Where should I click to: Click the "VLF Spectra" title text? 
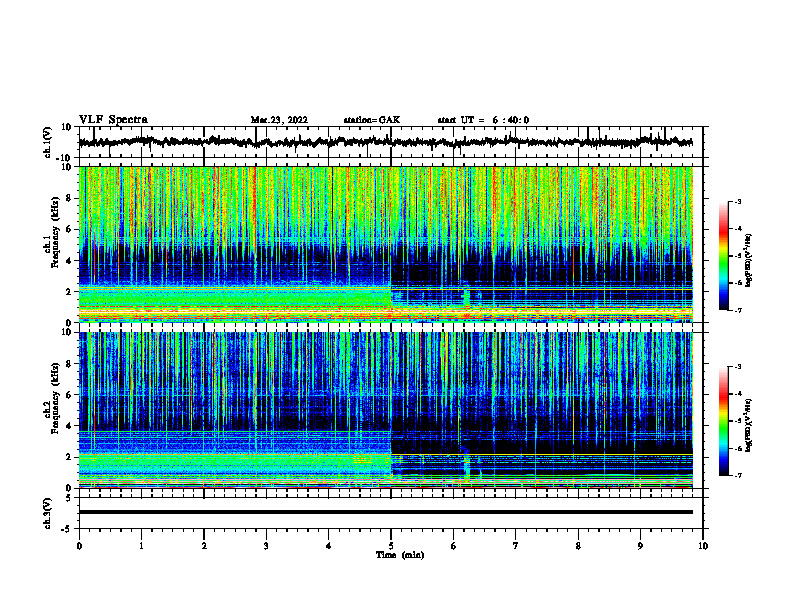pyautogui.click(x=113, y=120)
